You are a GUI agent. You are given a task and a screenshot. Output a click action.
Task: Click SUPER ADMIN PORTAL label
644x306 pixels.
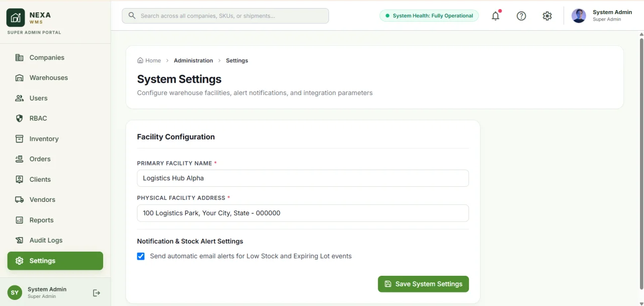point(34,32)
